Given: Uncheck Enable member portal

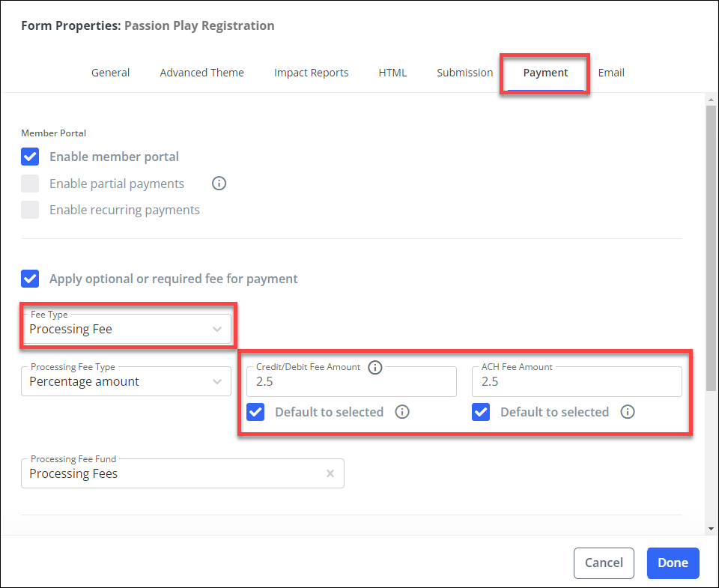Looking at the screenshot, I should coord(30,157).
